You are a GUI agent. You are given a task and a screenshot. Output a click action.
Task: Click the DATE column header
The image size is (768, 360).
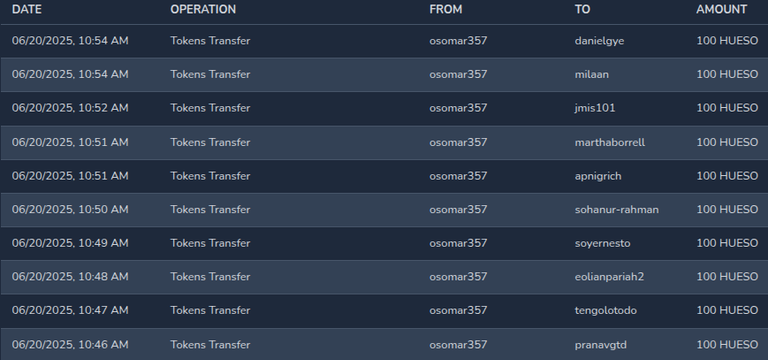(x=26, y=9)
